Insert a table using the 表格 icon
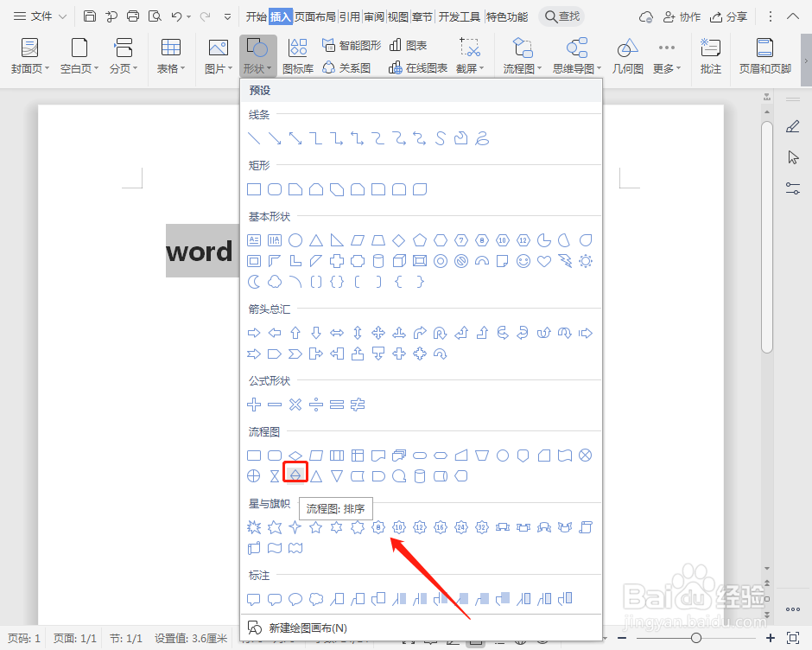The height and width of the screenshot is (650, 812). point(170,54)
